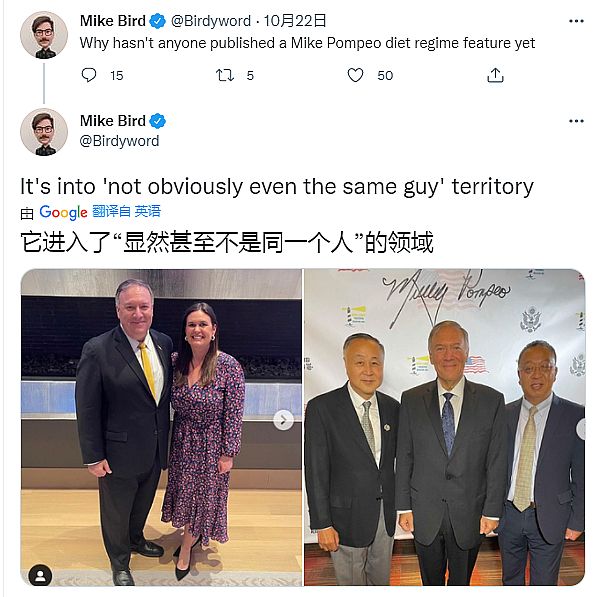Open @Birdyword handle in the first tweet
The height and width of the screenshot is (597, 598).
(211, 21)
